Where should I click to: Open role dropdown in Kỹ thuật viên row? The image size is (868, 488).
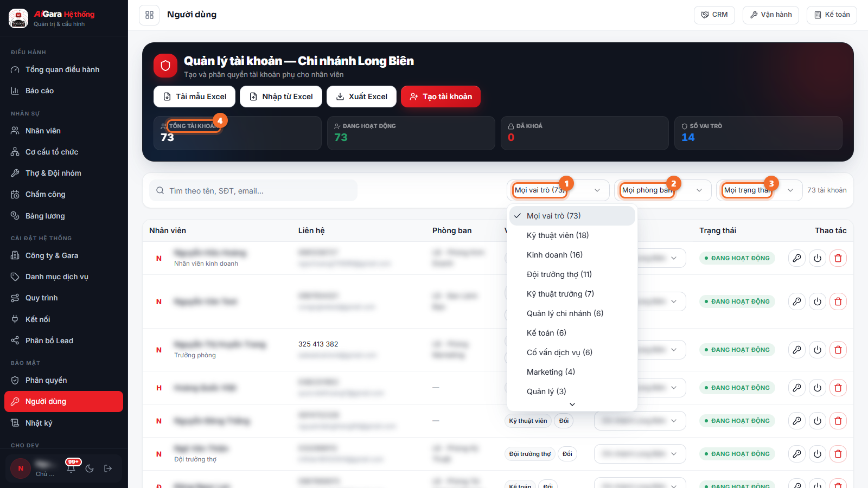click(x=640, y=421)
